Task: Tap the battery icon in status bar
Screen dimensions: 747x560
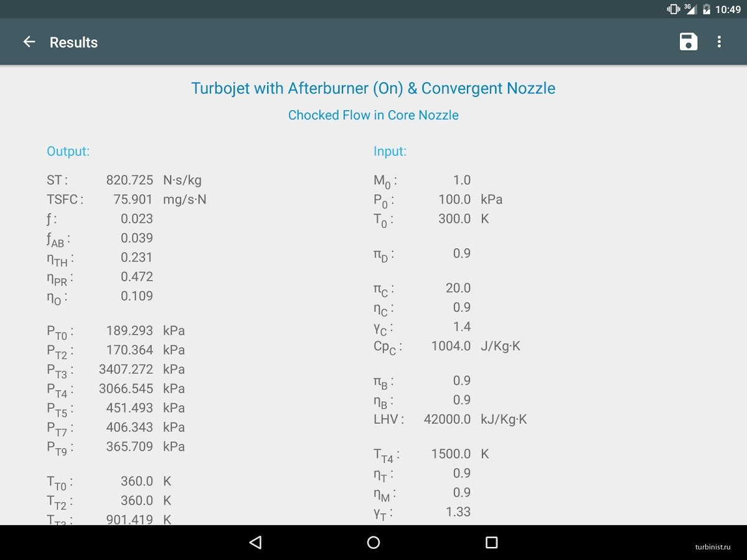Action: tap(707, 9)
